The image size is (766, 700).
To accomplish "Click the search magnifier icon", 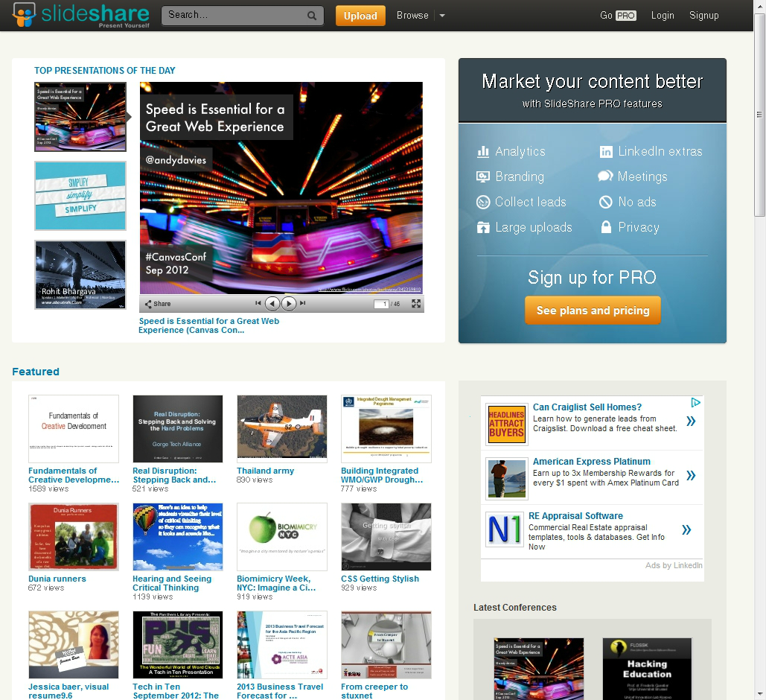I will pos(312,16).
